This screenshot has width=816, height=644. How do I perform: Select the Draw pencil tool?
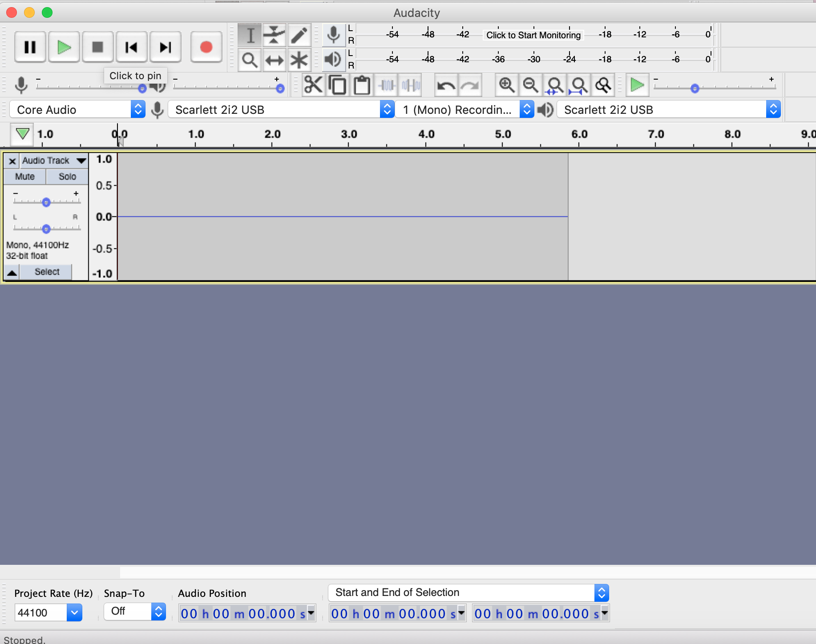pyautogui.click(x=299, y=35)
